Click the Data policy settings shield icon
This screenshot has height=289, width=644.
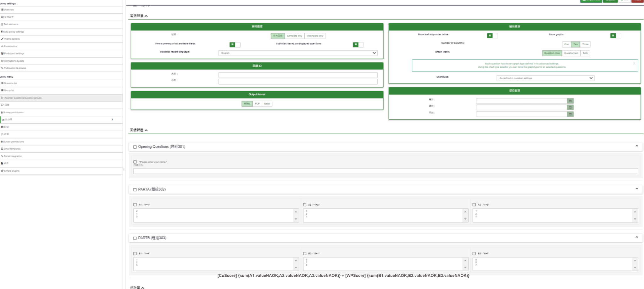2,32
